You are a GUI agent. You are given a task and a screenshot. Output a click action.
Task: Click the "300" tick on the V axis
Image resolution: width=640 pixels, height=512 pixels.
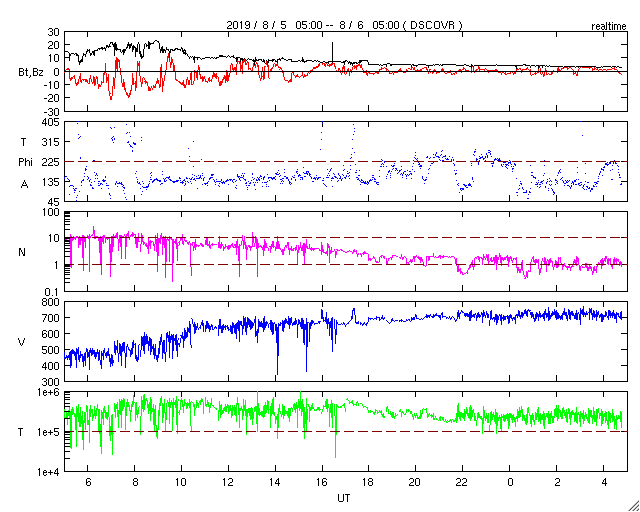pos(51,382)
